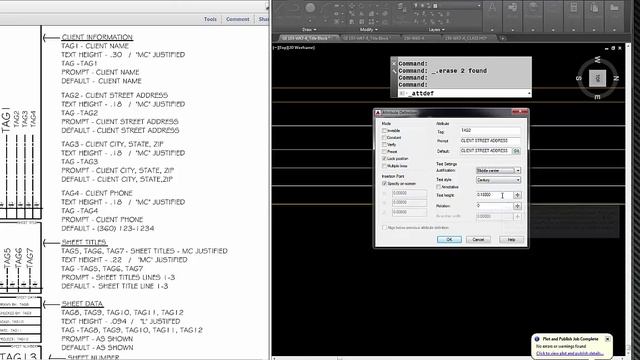
Task: Click the CLIENT INFORMATION heading in the PDF
Action: [97, 37]
